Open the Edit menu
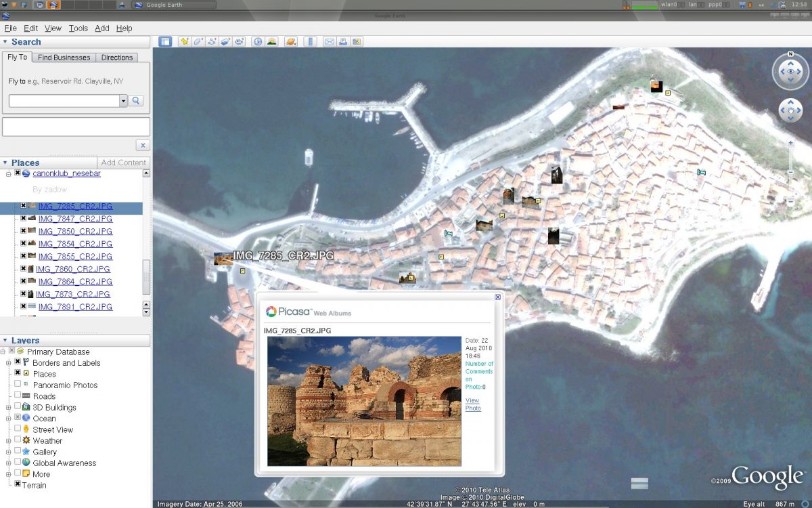Viewport: 812px width, 508px height. [30, 28]
